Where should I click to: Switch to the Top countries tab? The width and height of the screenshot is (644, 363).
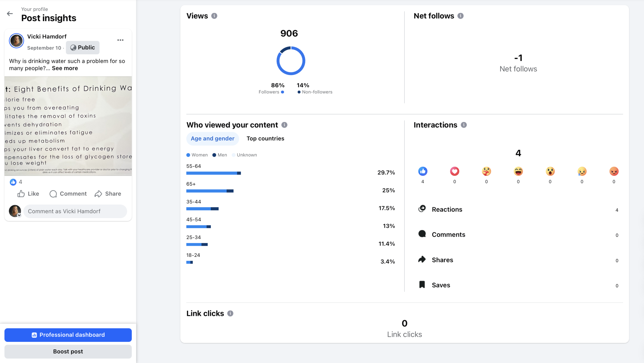point(265,138)
